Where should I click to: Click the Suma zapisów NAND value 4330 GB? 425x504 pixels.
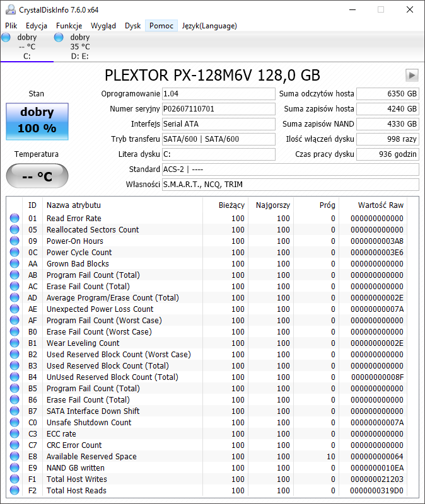point(388,124)
